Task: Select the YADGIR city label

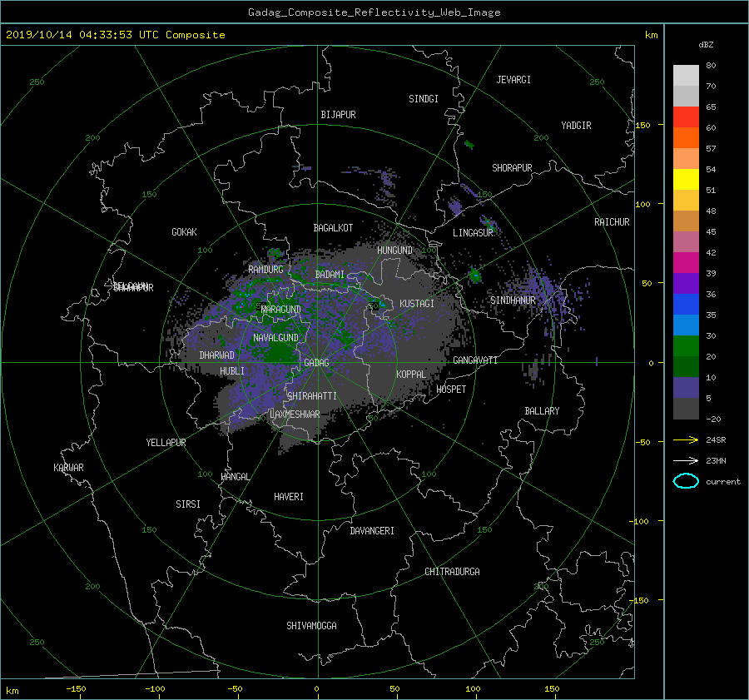Action: click(576, 126)
